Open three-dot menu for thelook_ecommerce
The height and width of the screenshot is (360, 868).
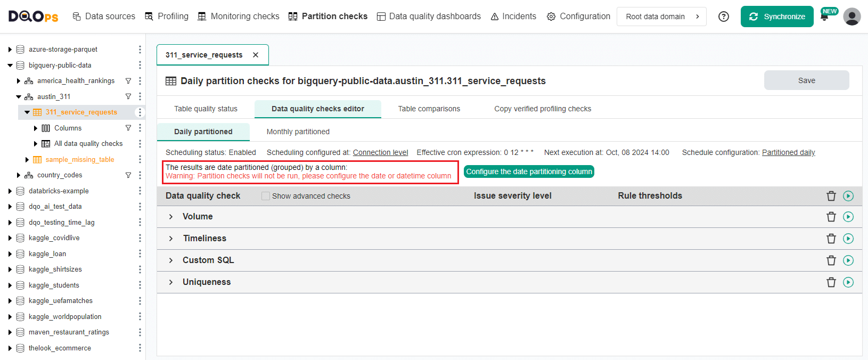(140, 348)
